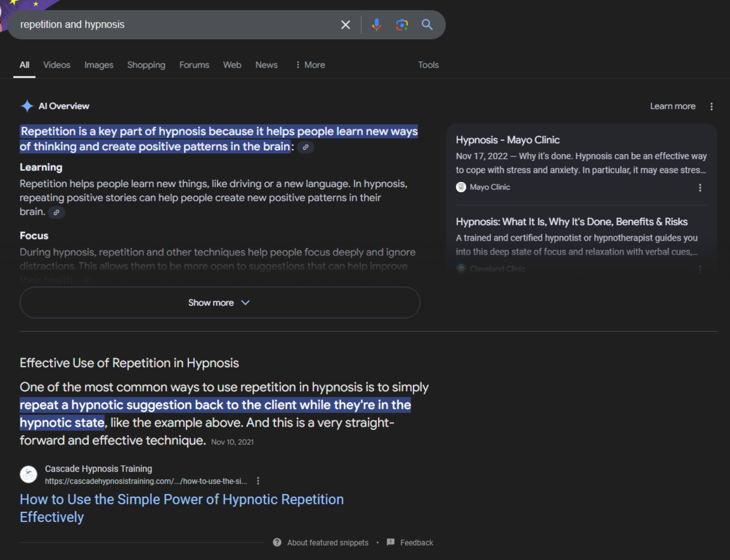Click the cascadehypnosistraining.com URL

click(146, 481)
